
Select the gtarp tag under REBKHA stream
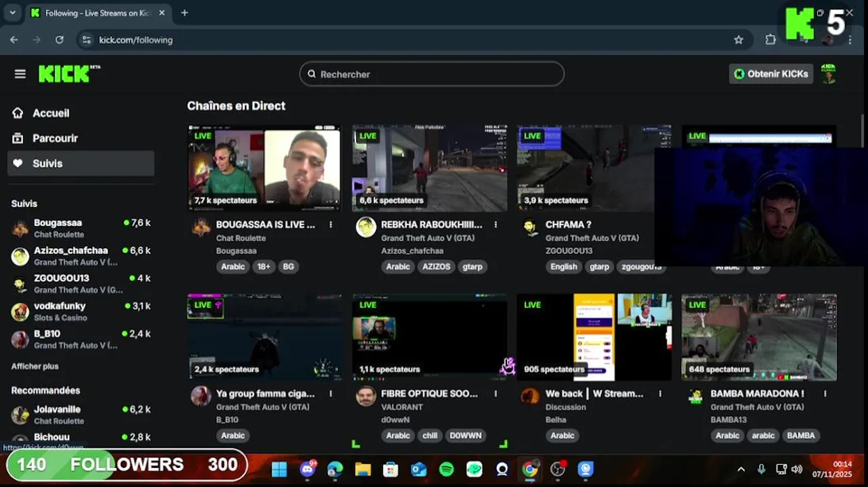473,266
